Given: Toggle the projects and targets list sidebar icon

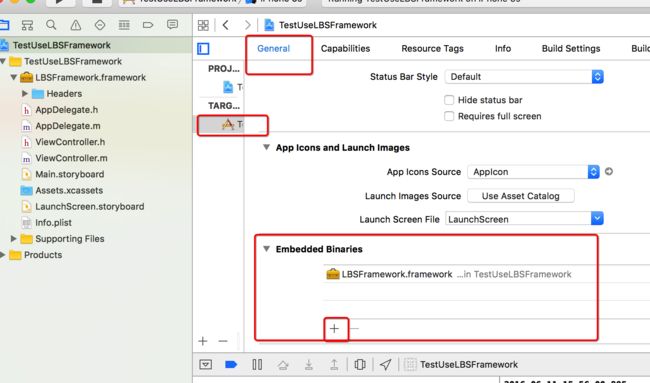Looking at the screenshot, I should (203, 49).
